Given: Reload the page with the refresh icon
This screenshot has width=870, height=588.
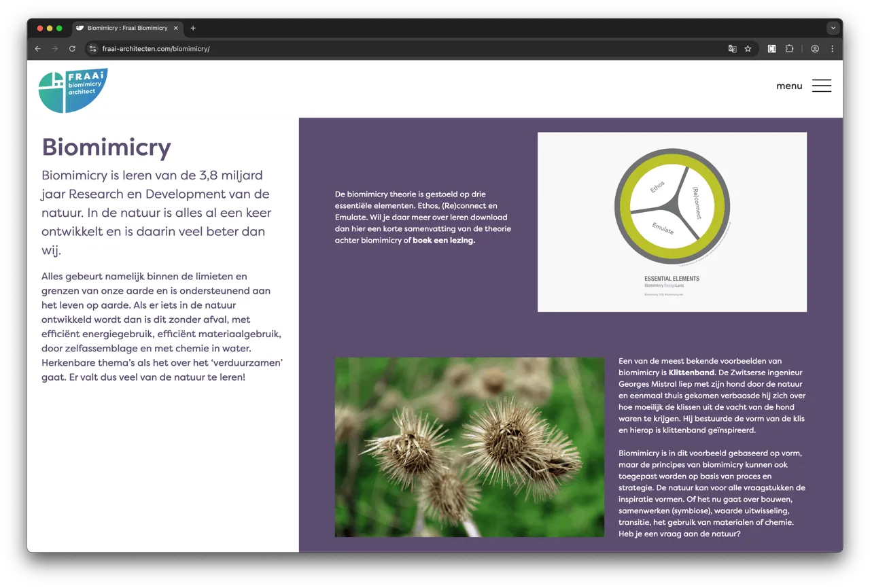Looking at the screenshot, I should point(72,49).
